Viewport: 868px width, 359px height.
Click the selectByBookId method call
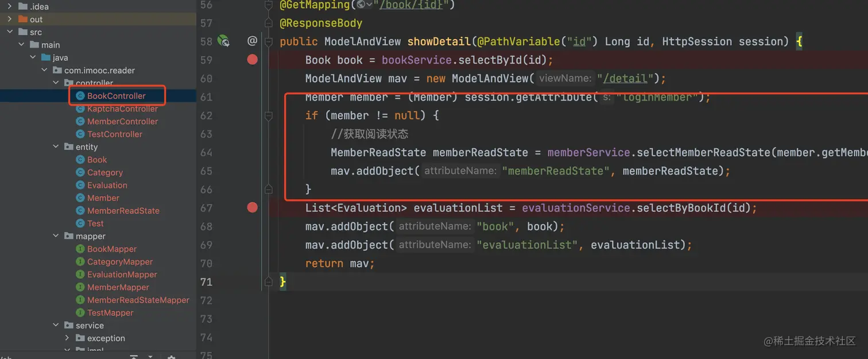click(x=681, y=208)
